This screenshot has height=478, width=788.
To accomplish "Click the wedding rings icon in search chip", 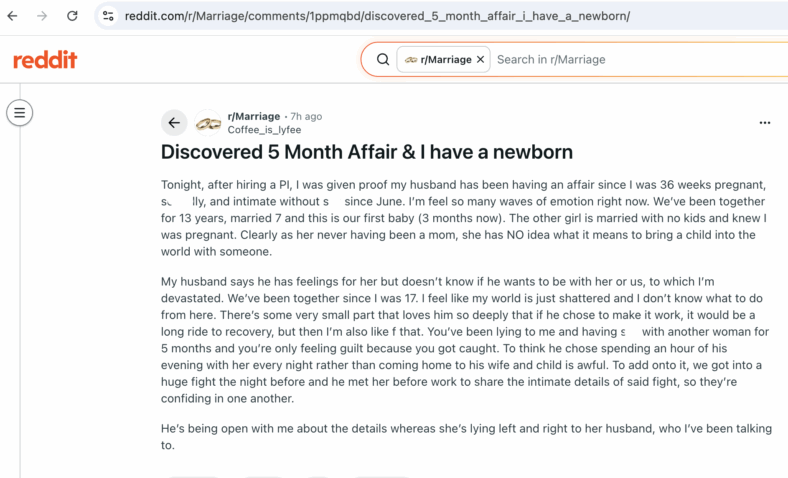I will coord(411,60).
